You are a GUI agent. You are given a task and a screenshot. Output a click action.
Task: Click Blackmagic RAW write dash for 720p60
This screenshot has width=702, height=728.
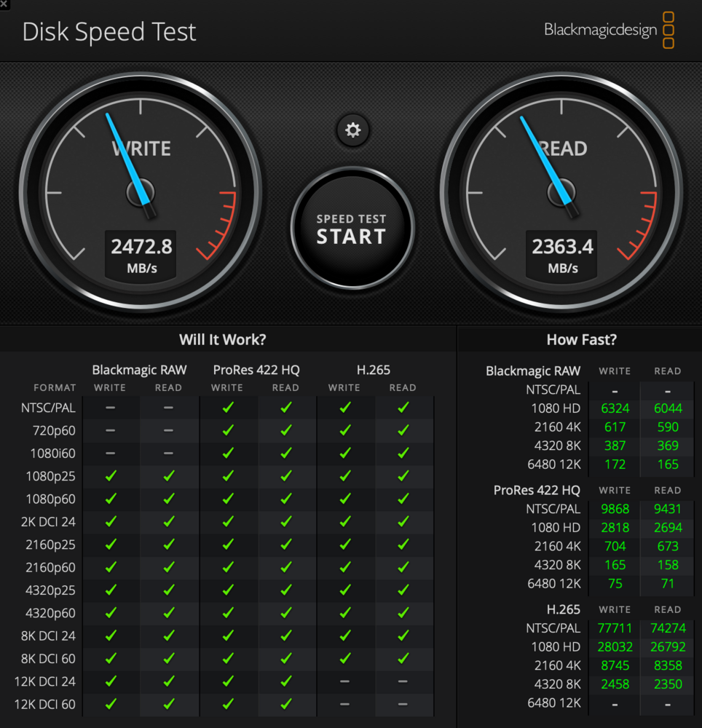(110, 430)
